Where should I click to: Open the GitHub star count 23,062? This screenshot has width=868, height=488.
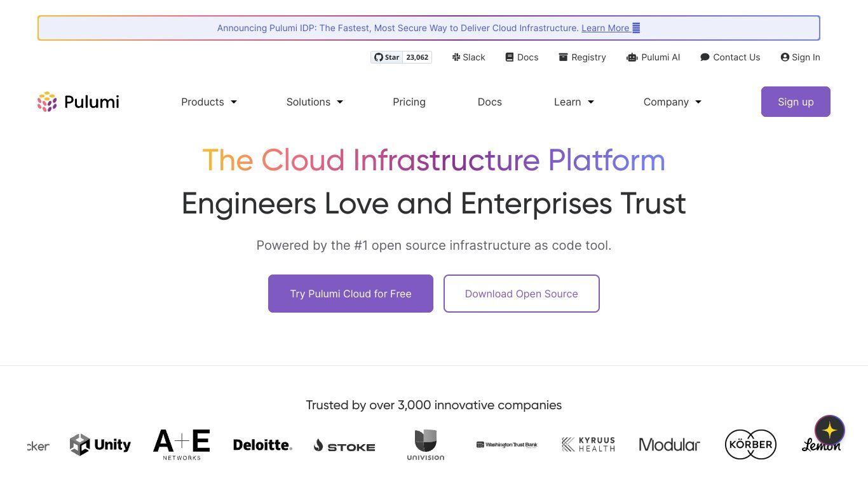(x=417, y=57)
